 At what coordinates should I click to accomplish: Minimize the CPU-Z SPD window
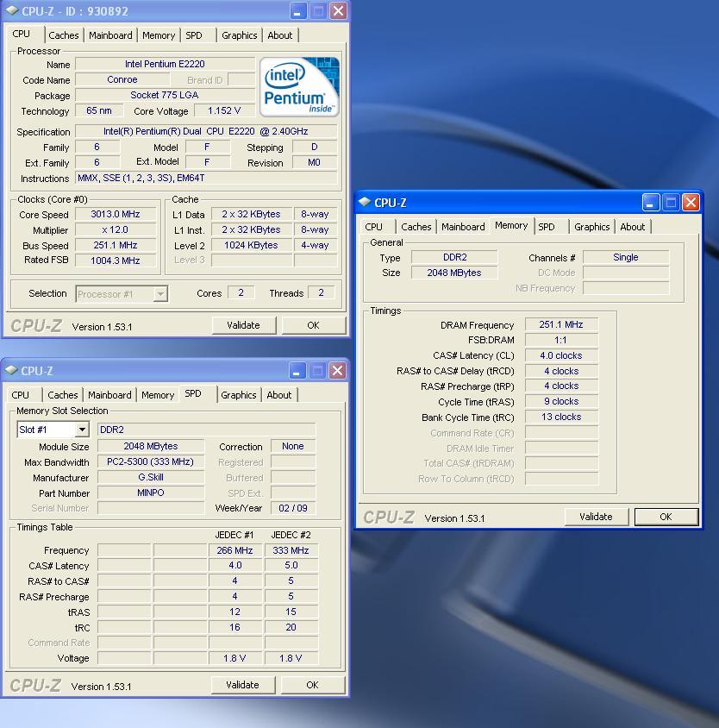[297, 371]
